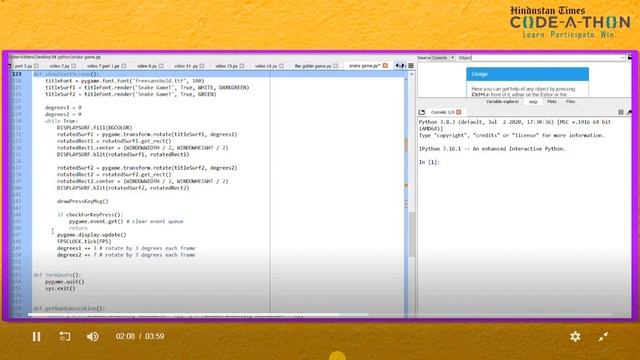
Task: Click the 'FPSCLOCK.tick(FPS)' line
Action: pyautogui.click(x=84, y=241)
